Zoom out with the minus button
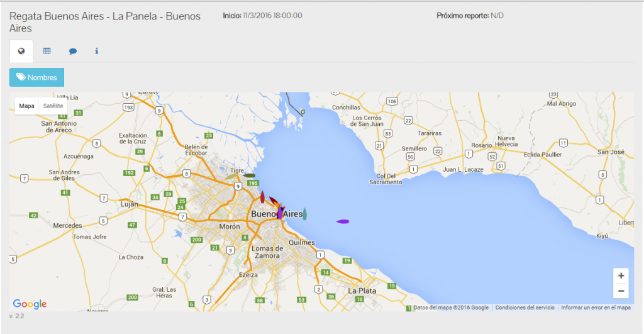The image size is (644, 334). (x=621, y=291)
